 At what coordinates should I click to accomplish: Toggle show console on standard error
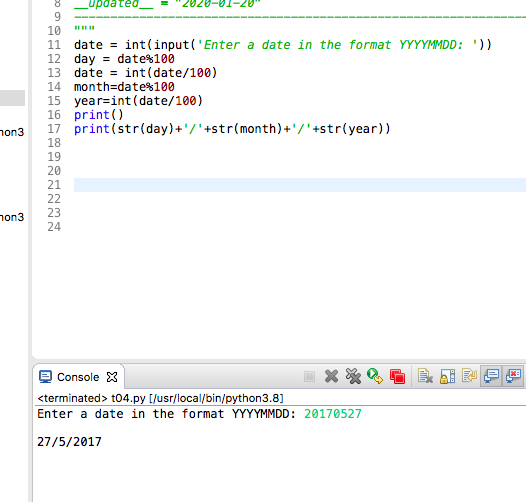pyautogui.click(x=513, y=376)
